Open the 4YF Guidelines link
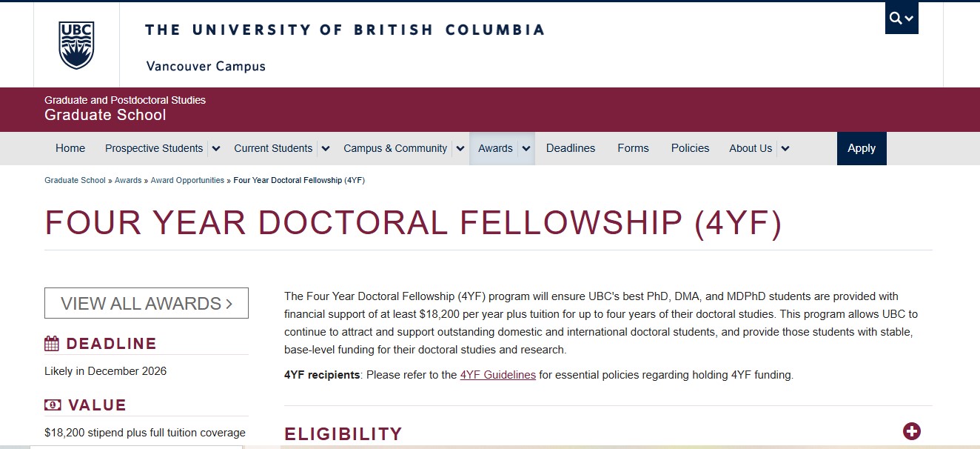 (x=497, y=375)
